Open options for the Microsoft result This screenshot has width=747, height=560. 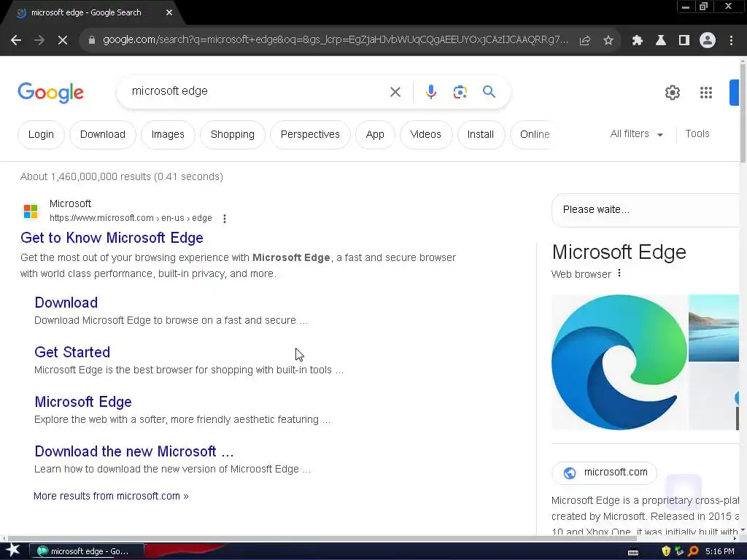(225, 219)
